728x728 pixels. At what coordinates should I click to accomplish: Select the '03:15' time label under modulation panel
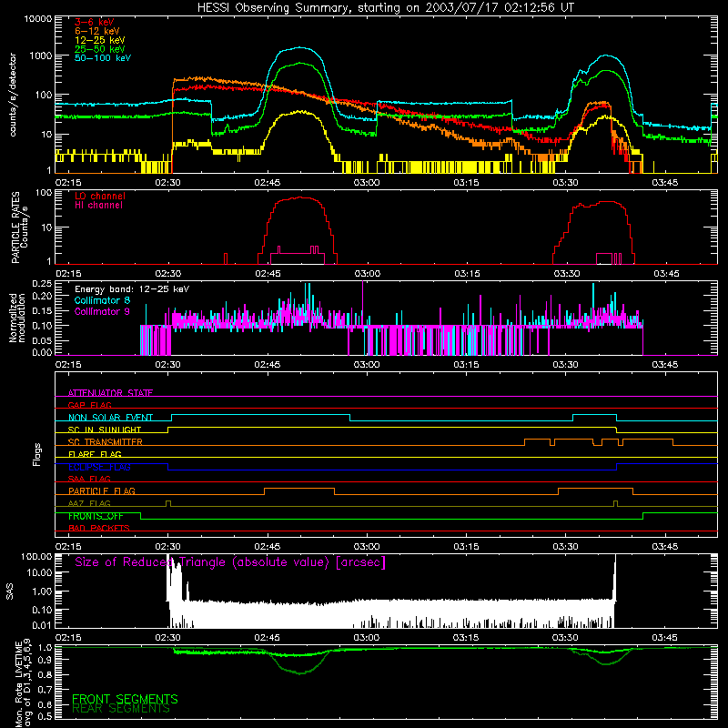pos(466,365)
